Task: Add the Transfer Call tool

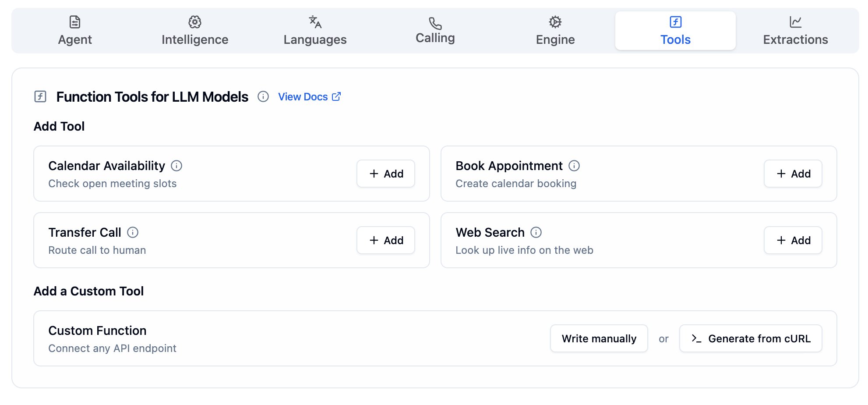Action: coord(386,240)
